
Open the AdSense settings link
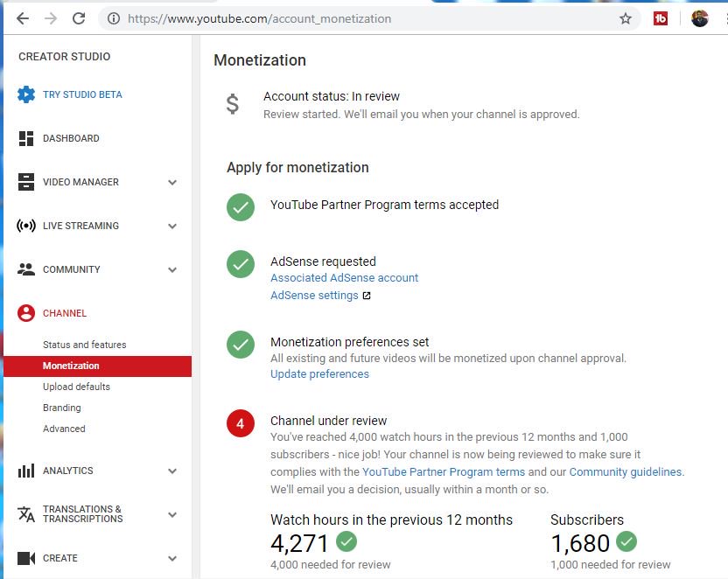tap(314, 296)
